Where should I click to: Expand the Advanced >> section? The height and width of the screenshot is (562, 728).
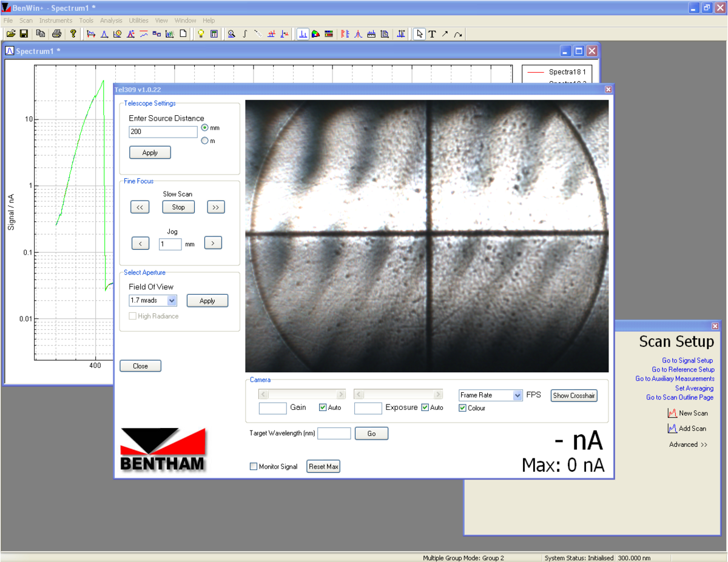(688, 444)
